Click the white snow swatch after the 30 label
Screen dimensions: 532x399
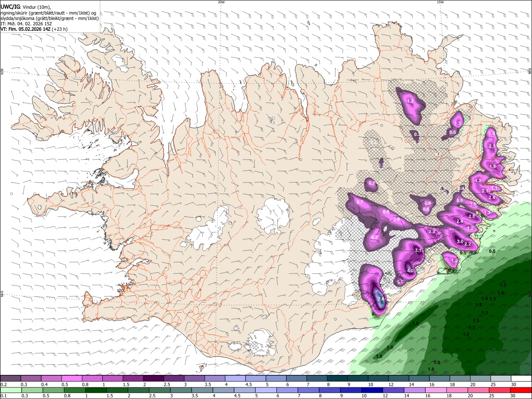click(522, 379)
